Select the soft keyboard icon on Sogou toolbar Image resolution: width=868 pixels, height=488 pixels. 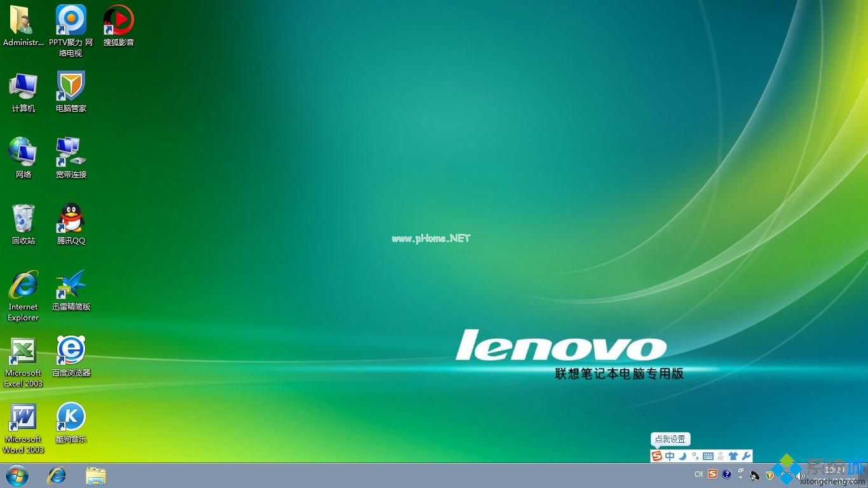(708, 456)
